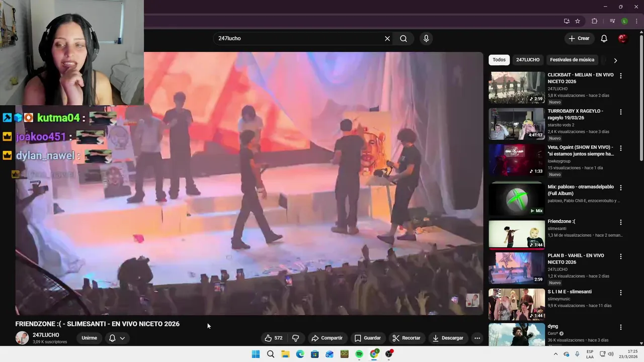Open options for Friendzone :( video

coord(621,222)
